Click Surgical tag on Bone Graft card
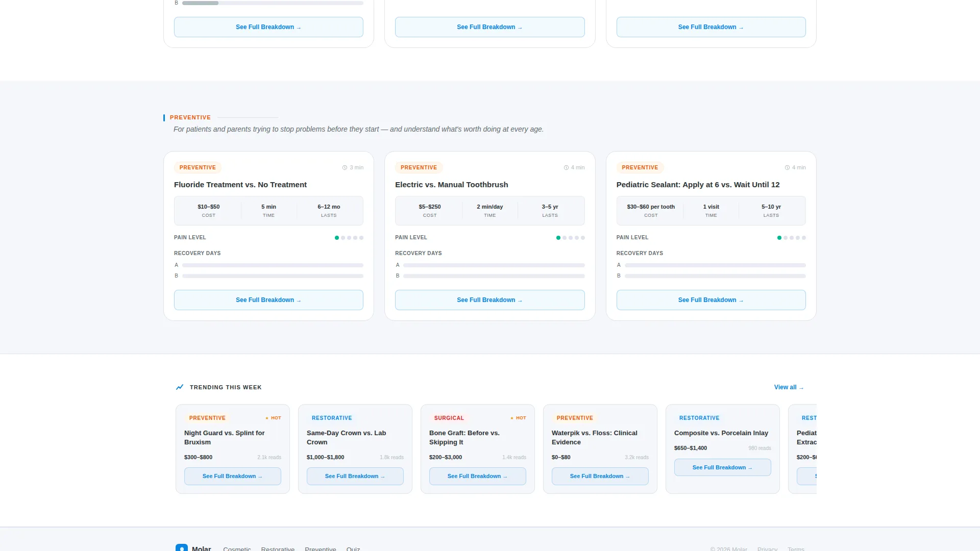This screenshot has height=551, width=980. point(449,418)
